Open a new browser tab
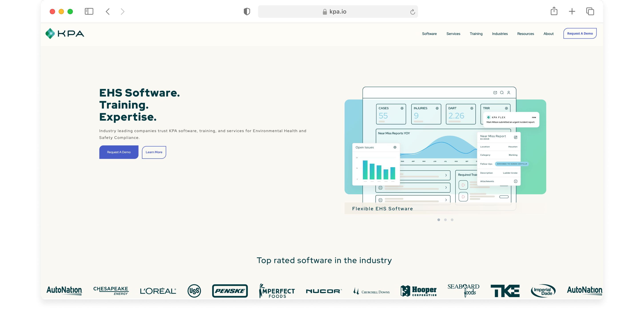The height and width of the screenshot is (334, 644). pyautogui.click(x=572, y=12)
